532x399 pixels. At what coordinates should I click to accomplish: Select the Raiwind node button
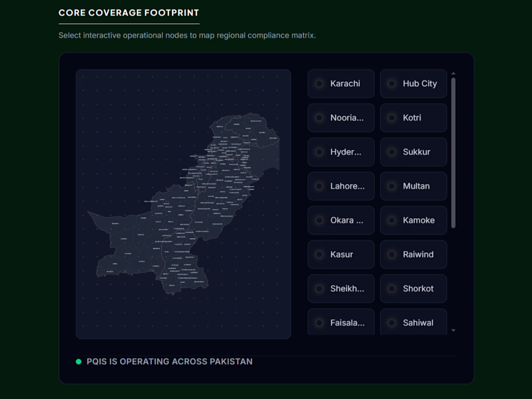pyautogui.click(x=414, y=254)
